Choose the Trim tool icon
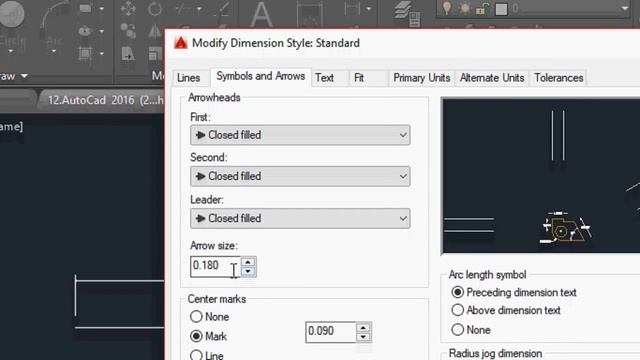640x360 pixels. [184, 9]
